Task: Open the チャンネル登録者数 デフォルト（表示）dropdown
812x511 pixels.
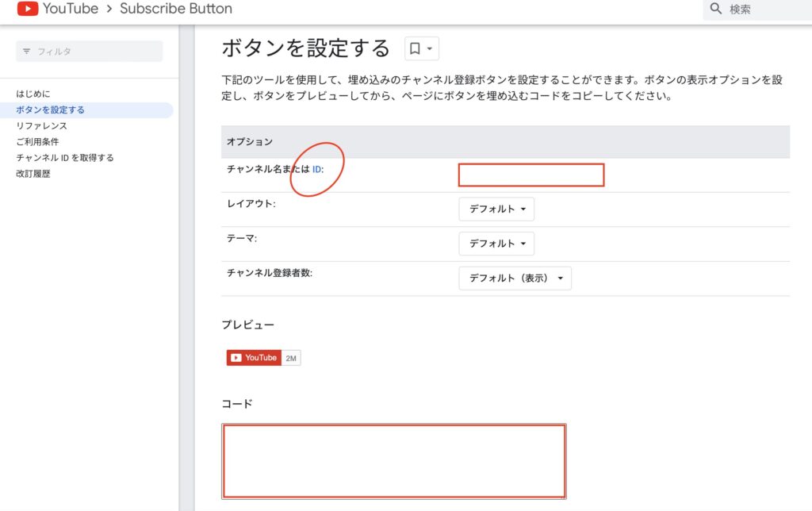Action: (515, 279)
